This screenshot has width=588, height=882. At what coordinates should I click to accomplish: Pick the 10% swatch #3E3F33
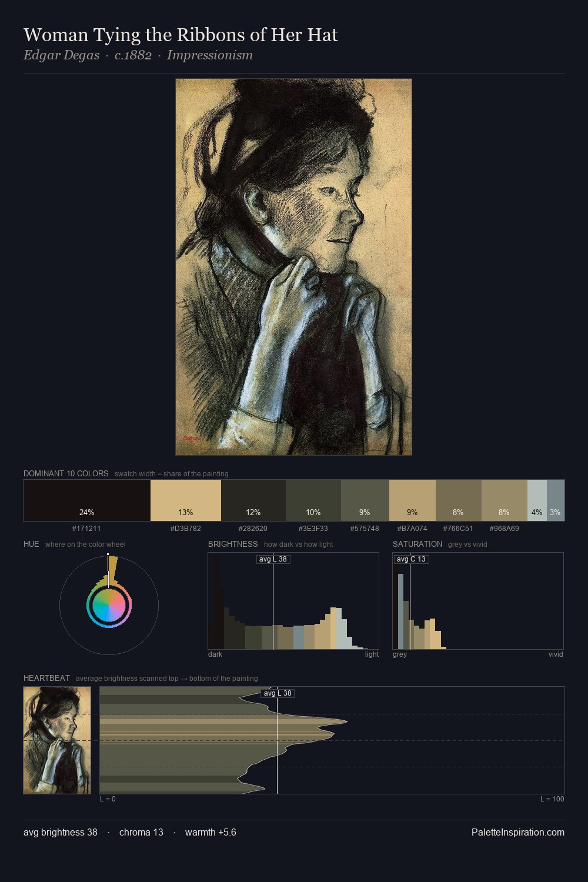coord(313,500)
